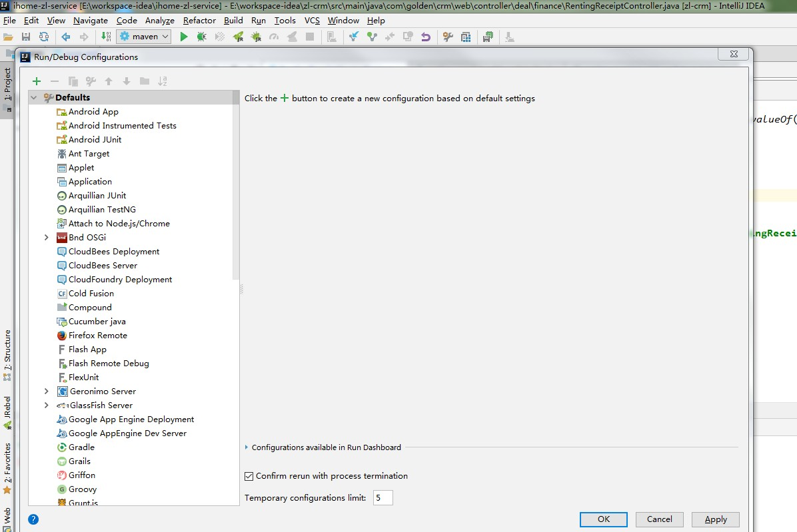
Task: Expand the GlassFish Server node
Action: (x=46, y=405)
